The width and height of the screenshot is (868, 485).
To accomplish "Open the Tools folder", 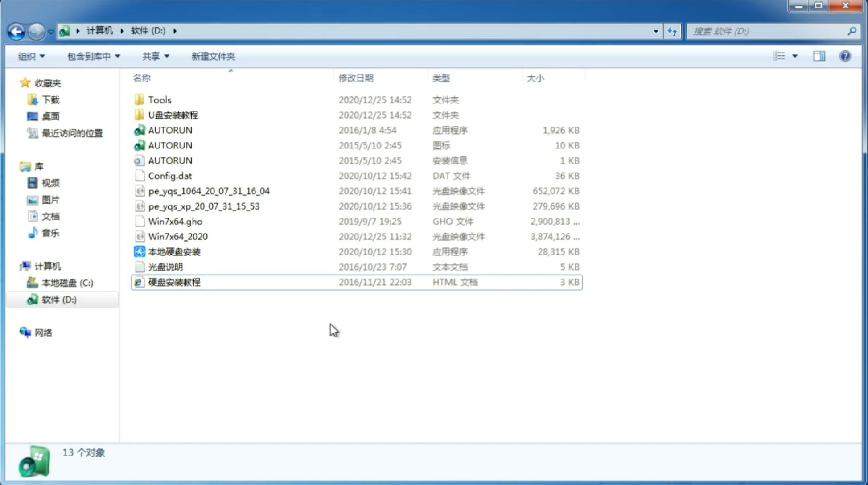I will [159, 99].
